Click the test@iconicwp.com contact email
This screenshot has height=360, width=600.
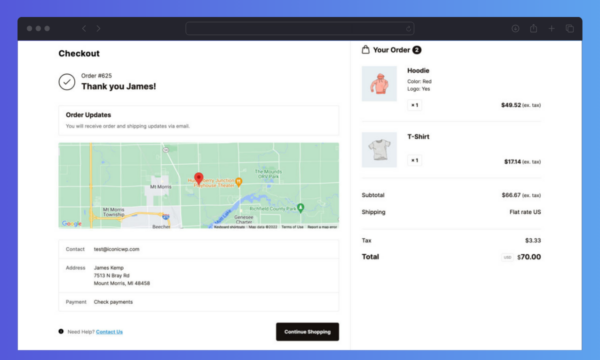coord(116,249)
